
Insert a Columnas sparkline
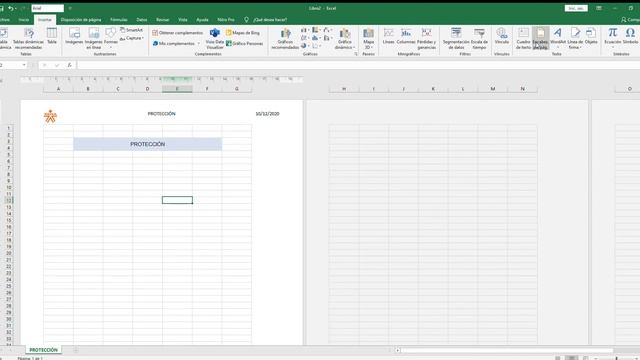click(x=406, y=36)
